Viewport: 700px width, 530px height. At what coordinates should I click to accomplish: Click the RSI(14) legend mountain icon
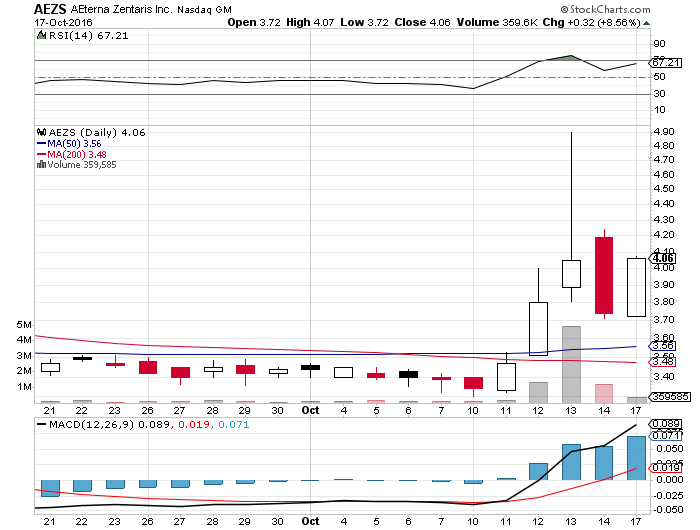click(x=42, y=35)
